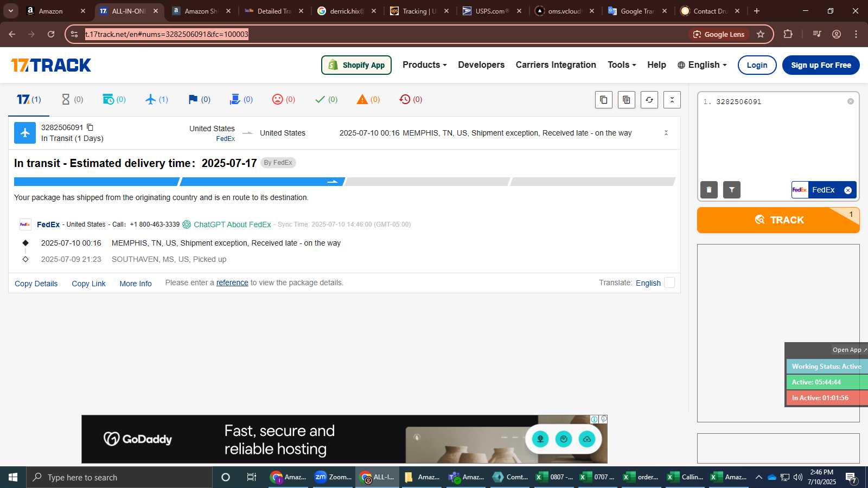The image size is (868, 488).
Task: Open the Developers menu item
Action: 481,65
